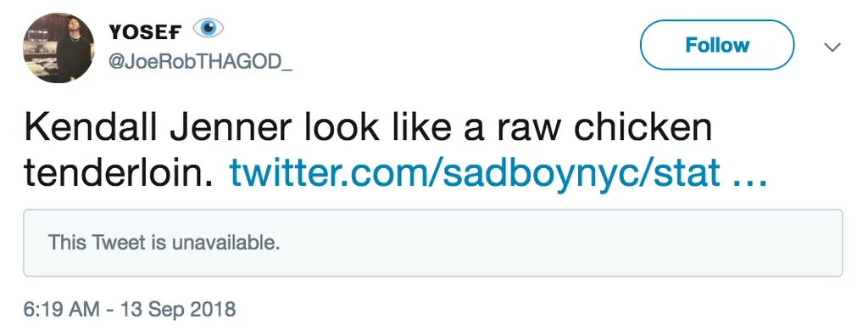The height and width of the screenshot is (331, 868).
Task: Select the quoted unavailable tweet box
Action: point(433,243)
